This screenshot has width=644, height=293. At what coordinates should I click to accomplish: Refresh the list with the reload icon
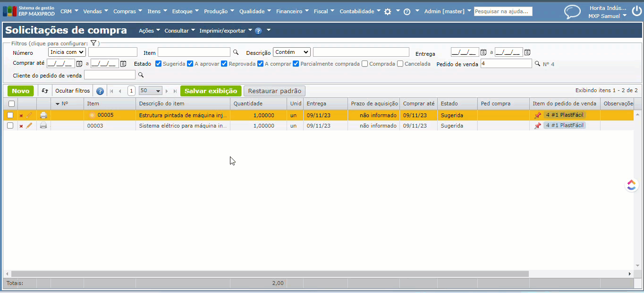point(45,91)
